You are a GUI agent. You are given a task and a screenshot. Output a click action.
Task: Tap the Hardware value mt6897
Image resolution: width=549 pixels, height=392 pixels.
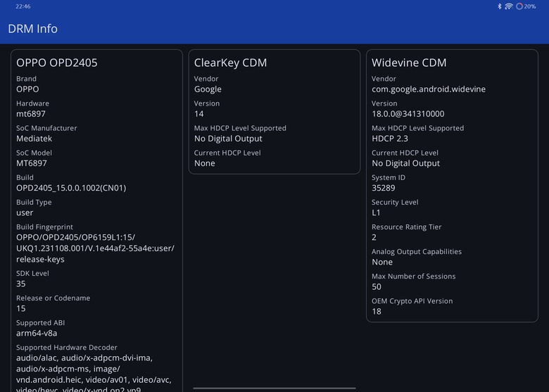31,114
